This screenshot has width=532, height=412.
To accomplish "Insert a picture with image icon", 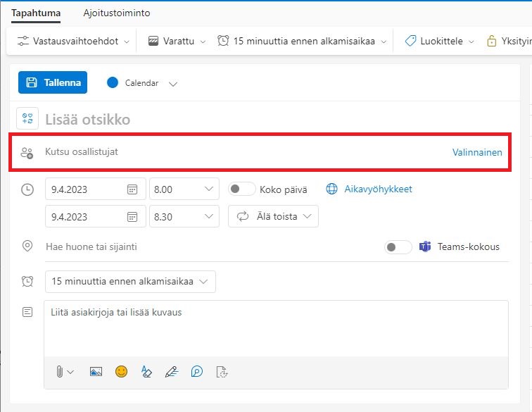I will click(96, 372).
